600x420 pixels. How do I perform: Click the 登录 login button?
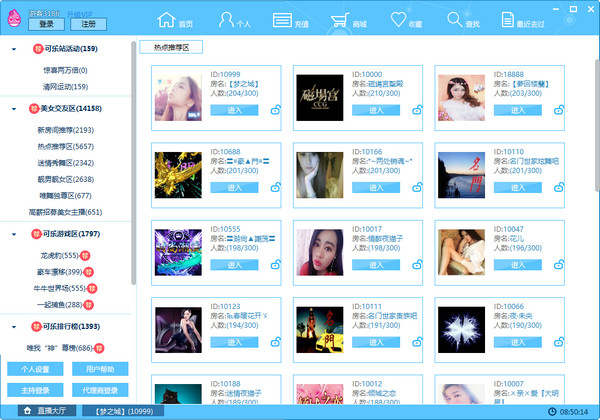click(46, 24)
